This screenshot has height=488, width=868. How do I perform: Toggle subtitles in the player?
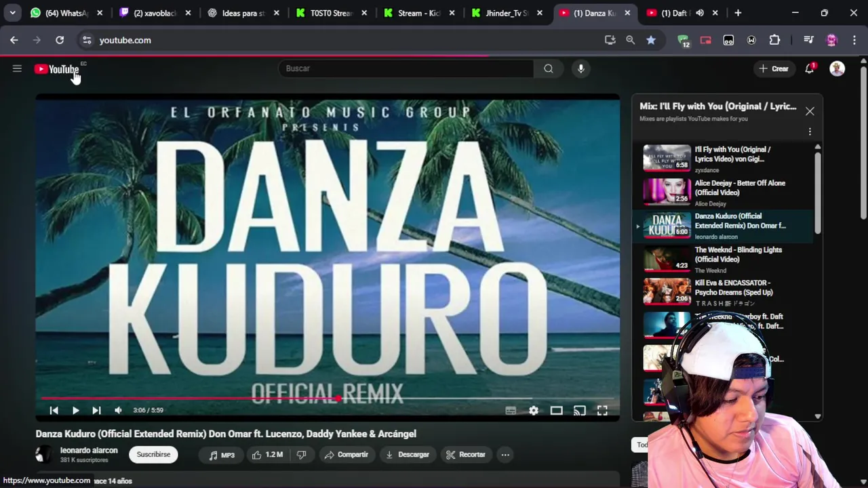tap(511, 410)
